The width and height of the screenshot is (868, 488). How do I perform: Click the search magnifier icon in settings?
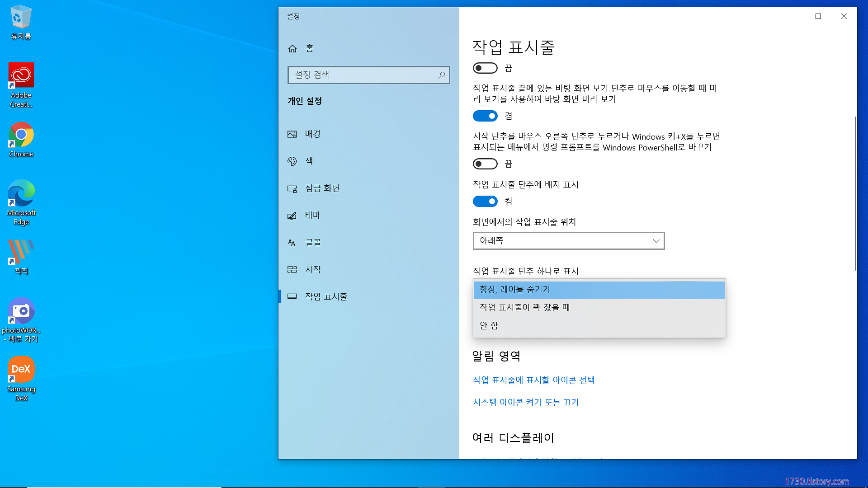tap(441, 75)
